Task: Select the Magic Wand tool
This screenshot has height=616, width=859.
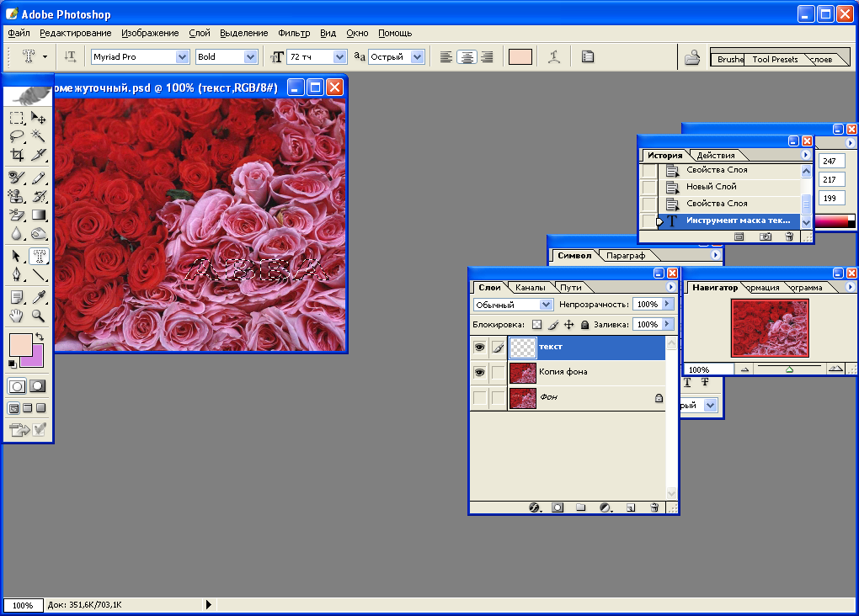Action: [x=39, y=135]
